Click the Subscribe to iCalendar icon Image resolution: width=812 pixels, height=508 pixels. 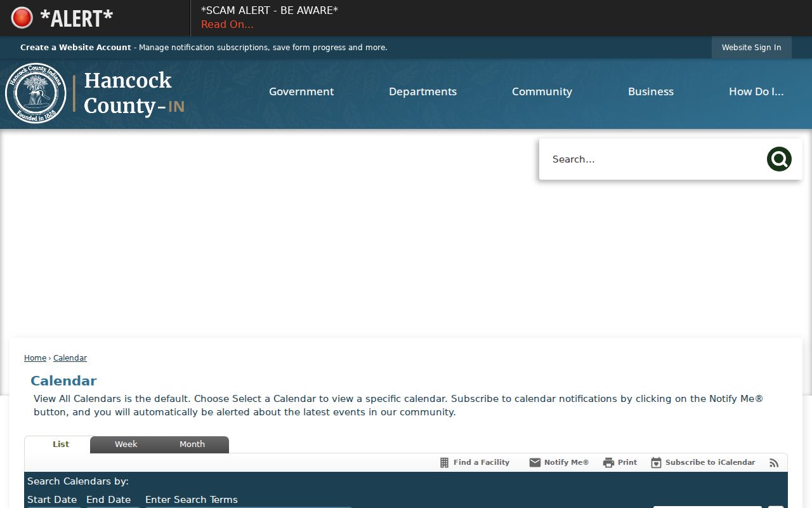[656, 463]
